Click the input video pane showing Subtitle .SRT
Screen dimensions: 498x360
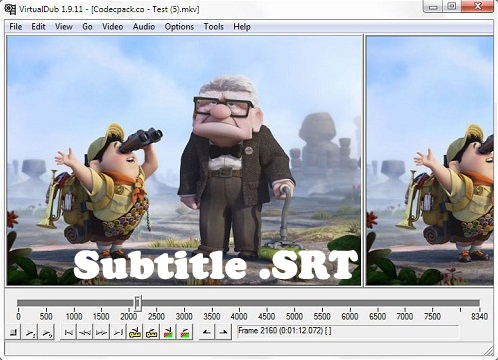[184, 160]
